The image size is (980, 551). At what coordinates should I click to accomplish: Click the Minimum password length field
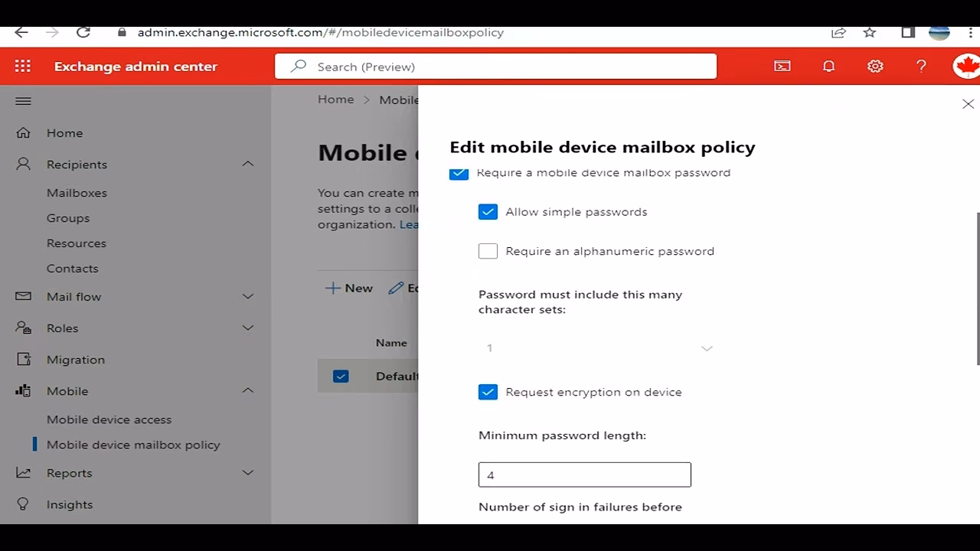pyautogui.click(x=584, y=474)
